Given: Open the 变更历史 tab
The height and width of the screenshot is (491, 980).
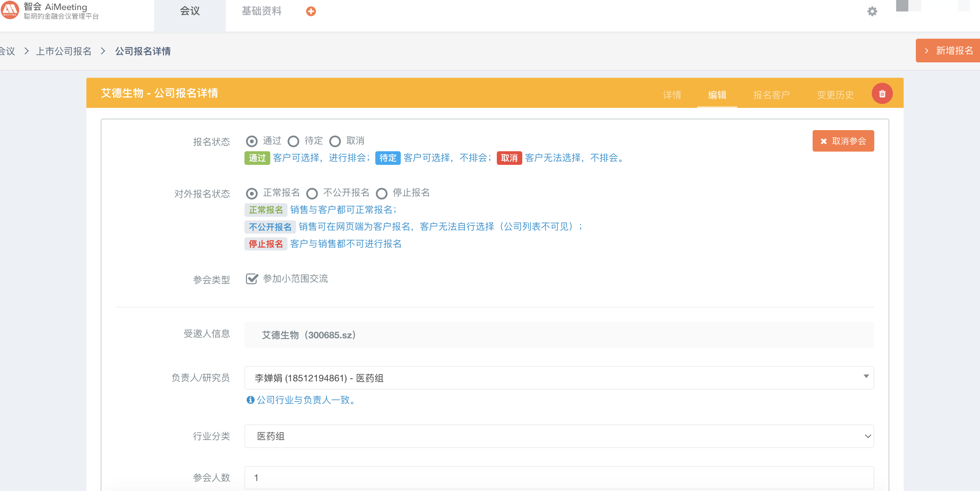Looking at the screenshot, I should (836, 95).
